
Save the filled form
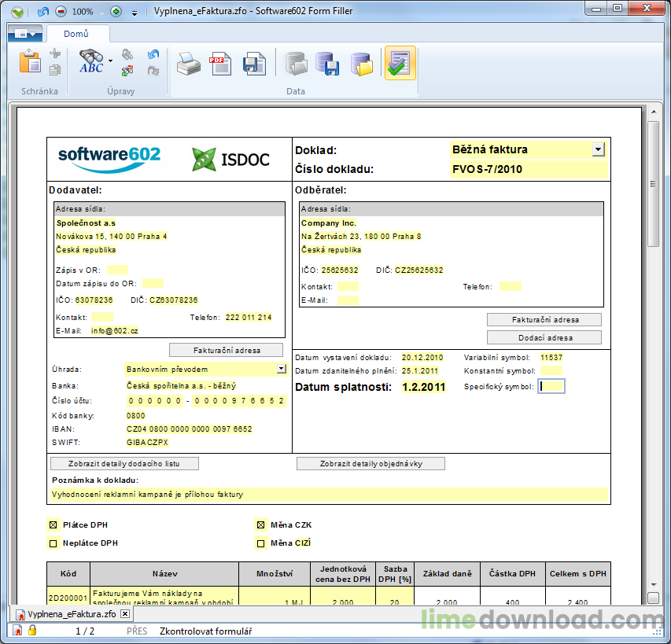253,64
